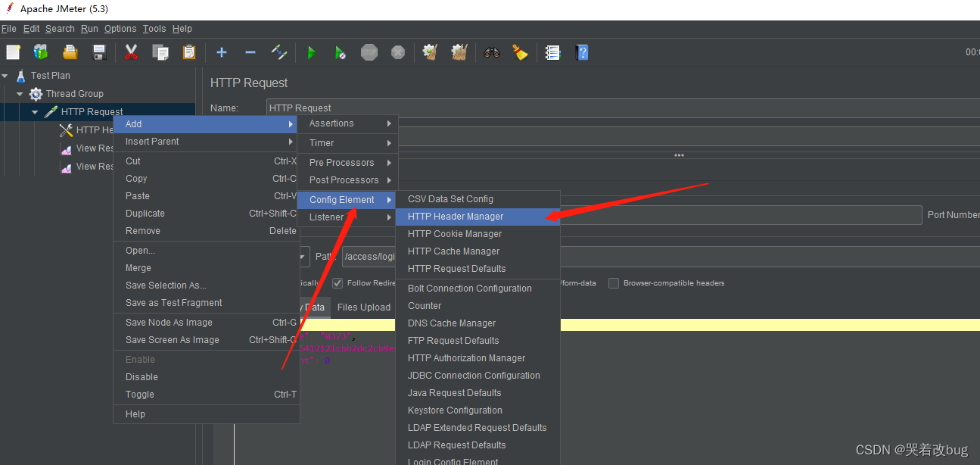
Task: Open the Assertions submenu
Action: (348, 123)
